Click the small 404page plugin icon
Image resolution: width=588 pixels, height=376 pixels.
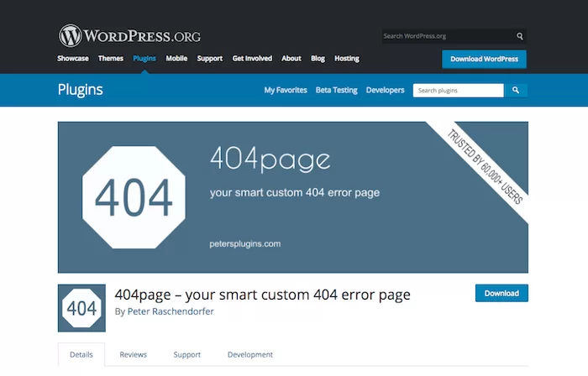[x=81, y=308]
